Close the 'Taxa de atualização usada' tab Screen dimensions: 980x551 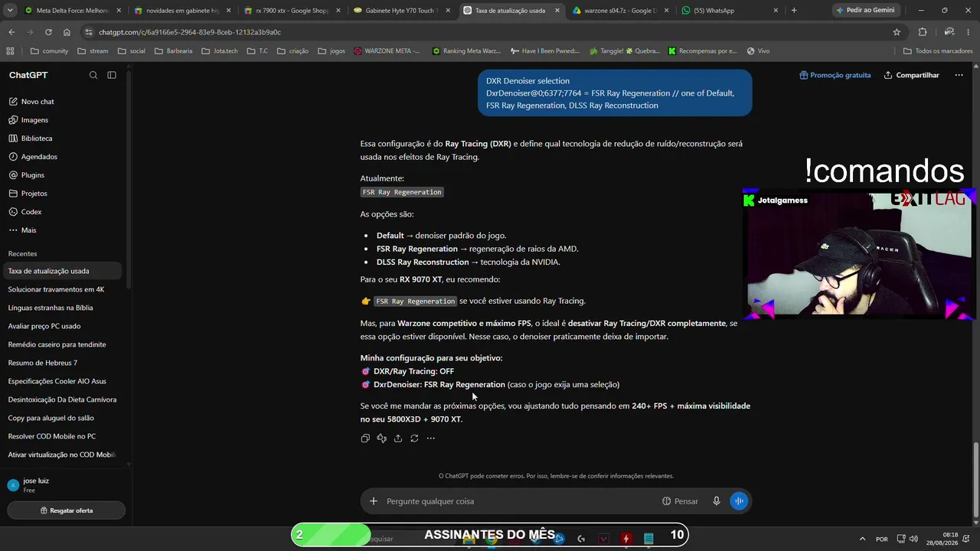pyautogui.click(x=557, y=11)
